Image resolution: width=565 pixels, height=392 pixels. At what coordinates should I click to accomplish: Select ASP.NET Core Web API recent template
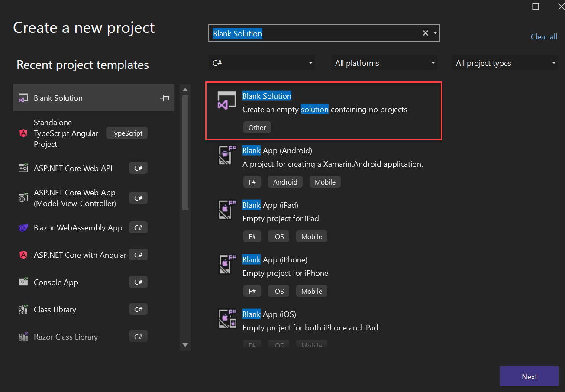(94, 168)
